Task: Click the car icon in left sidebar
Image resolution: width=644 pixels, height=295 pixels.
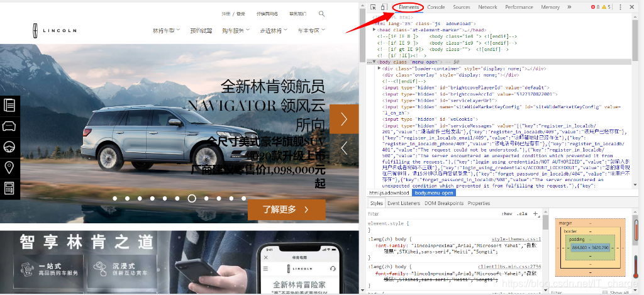Action: (9, 126)
